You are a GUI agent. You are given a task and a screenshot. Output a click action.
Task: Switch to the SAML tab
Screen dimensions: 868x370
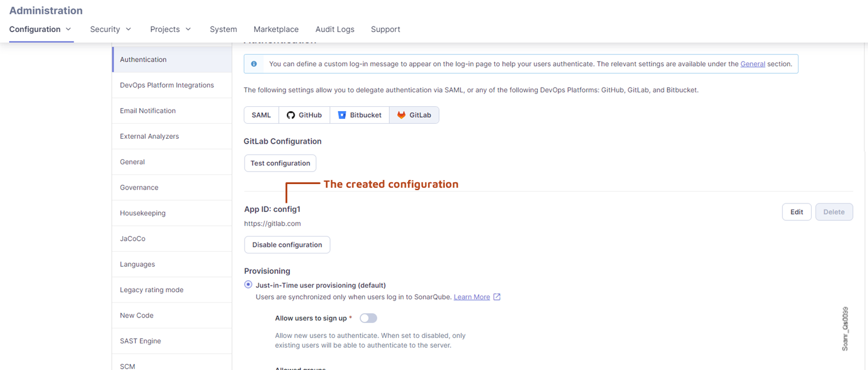click(261, 115)
